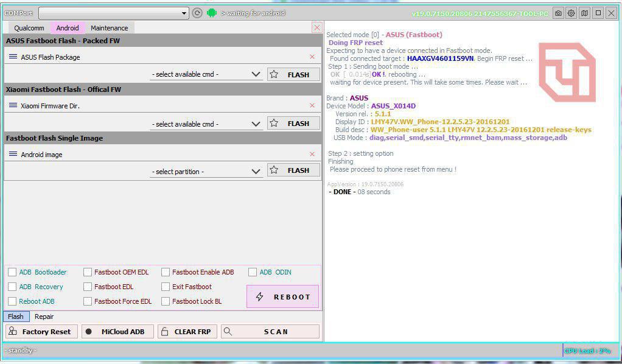Enable ADB Bootloader checkbox
The height and width of the screenshot is (364, 622).
(x=12, y=272)
